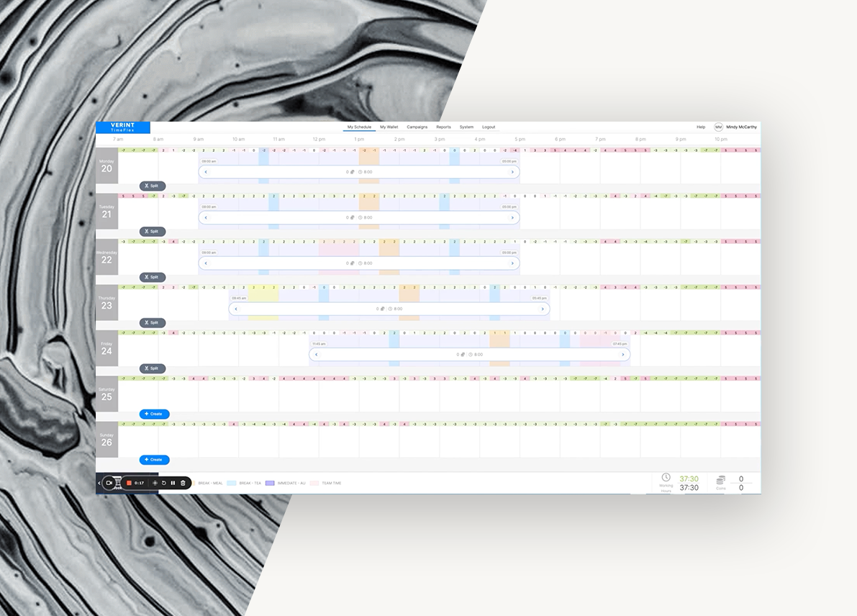
Task: Shift Friday's shift later using the right arrow
Action: (x=623, y=354)
